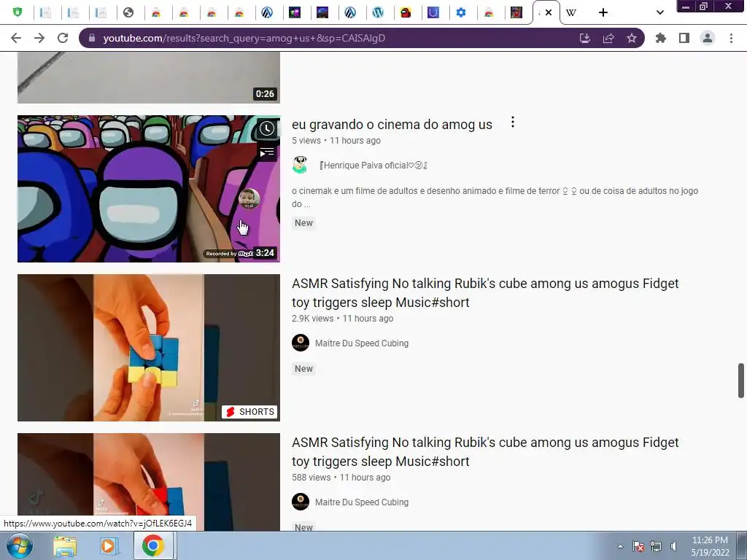Screen dimensions: 747x560
Task: Open Action Center flag icon
Action: pos(638,546)
